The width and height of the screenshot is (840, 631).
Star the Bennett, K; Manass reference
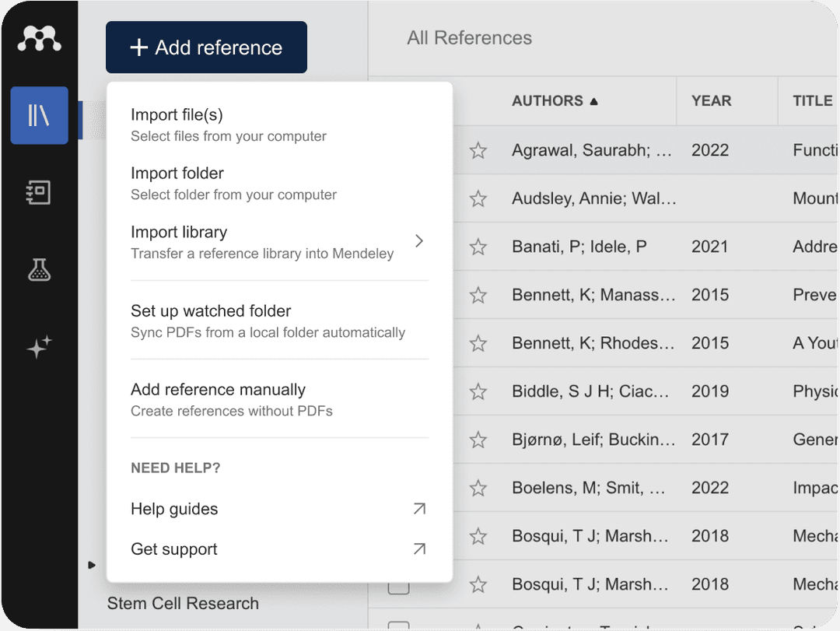[x=478, y=296]
